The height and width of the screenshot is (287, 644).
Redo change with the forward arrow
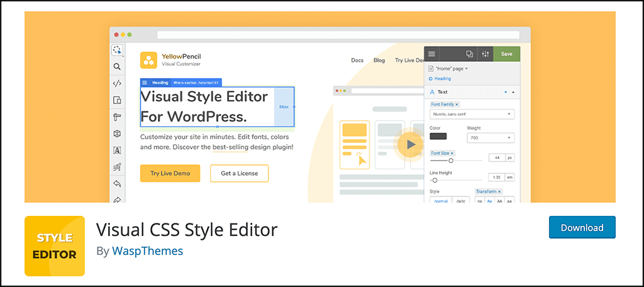point(117,200)
